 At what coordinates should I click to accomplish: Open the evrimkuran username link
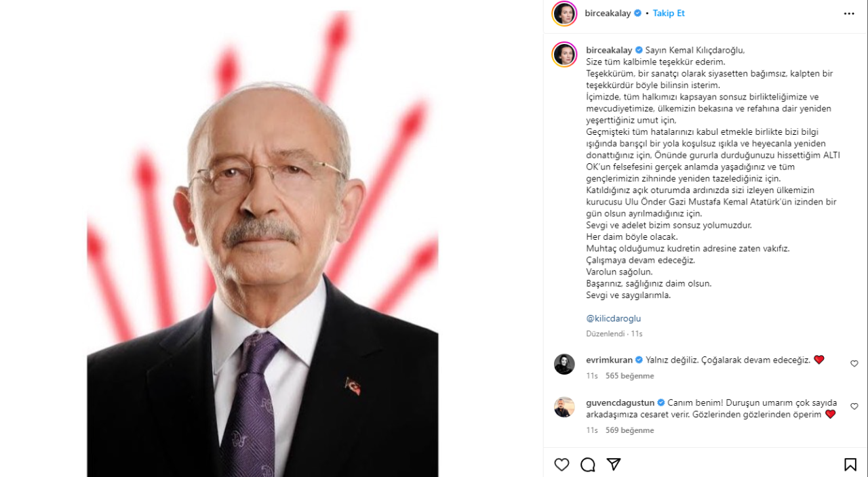pos(609,360)
